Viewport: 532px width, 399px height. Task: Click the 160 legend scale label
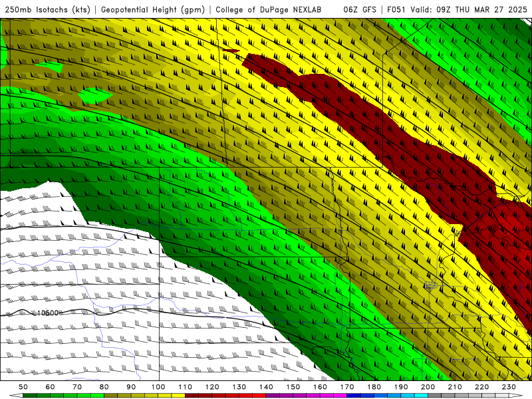click(x=320, y=387)
